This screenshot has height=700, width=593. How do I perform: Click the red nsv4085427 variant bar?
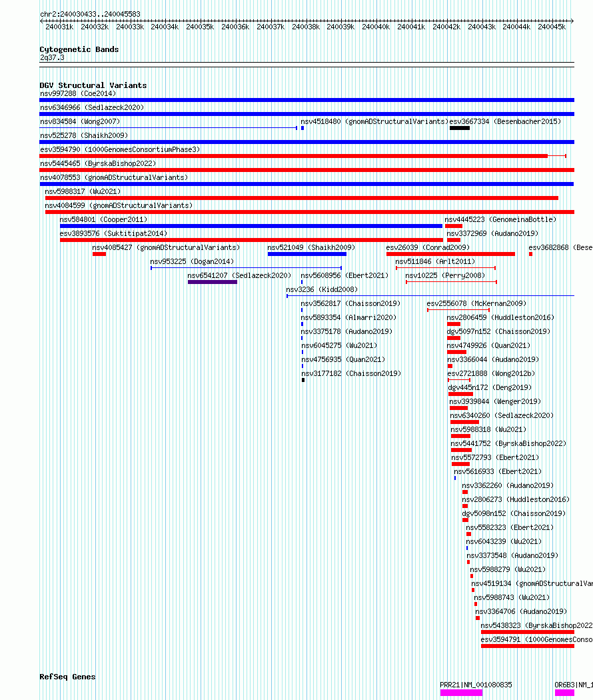(99, 254)
